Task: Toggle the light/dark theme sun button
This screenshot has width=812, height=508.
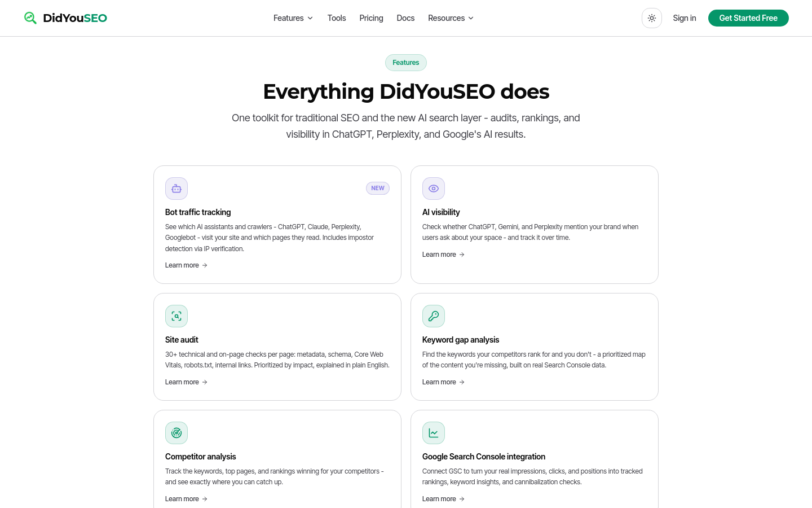Action: (x=652, y=18)
